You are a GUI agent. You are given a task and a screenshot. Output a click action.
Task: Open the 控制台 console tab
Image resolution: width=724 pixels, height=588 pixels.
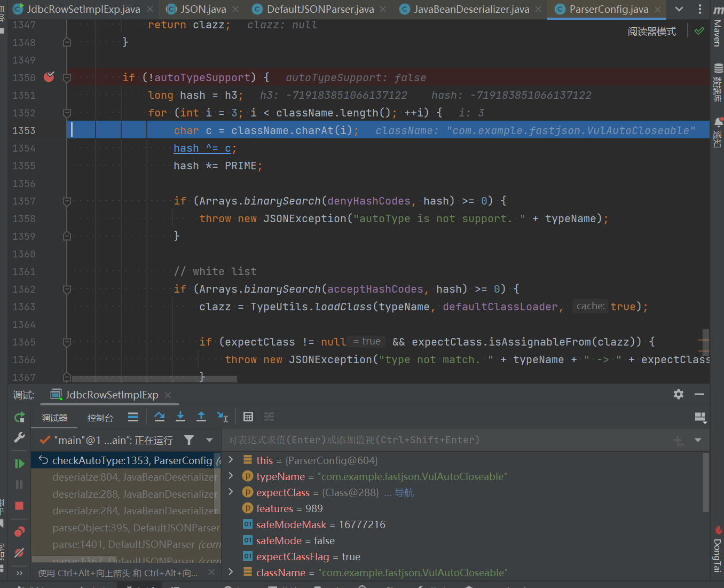pos(100,418)
